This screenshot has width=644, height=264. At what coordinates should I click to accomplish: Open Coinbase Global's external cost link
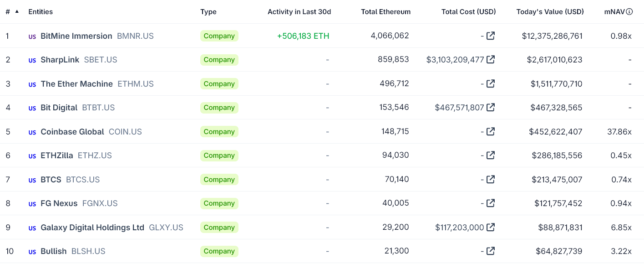[491, 131]
